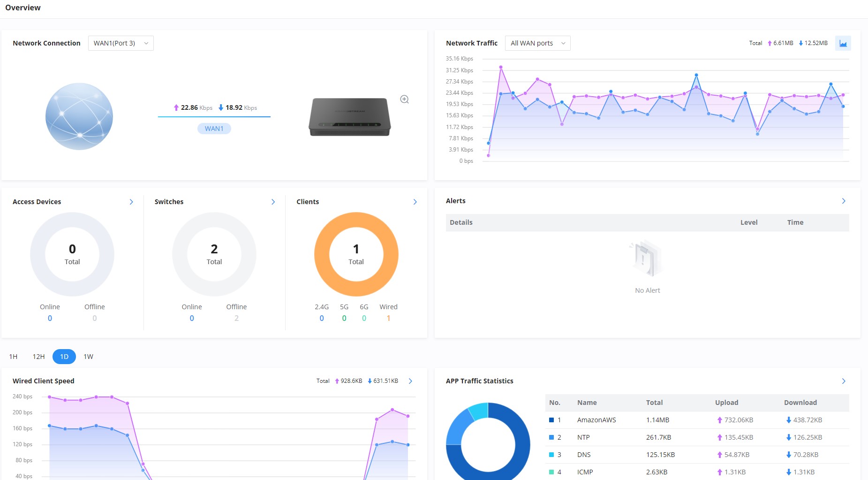Click the AmazonAWS dark blue legend swatch
Image resolution: width=868 pixels, height=480 pixels.
(x=551, y=420)
